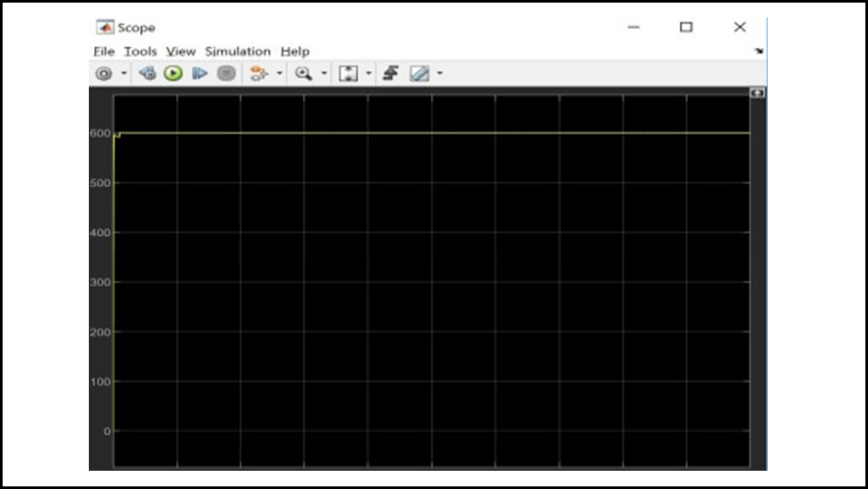
Task: Open the Simulation menu
Action: (x=238, y=51)
